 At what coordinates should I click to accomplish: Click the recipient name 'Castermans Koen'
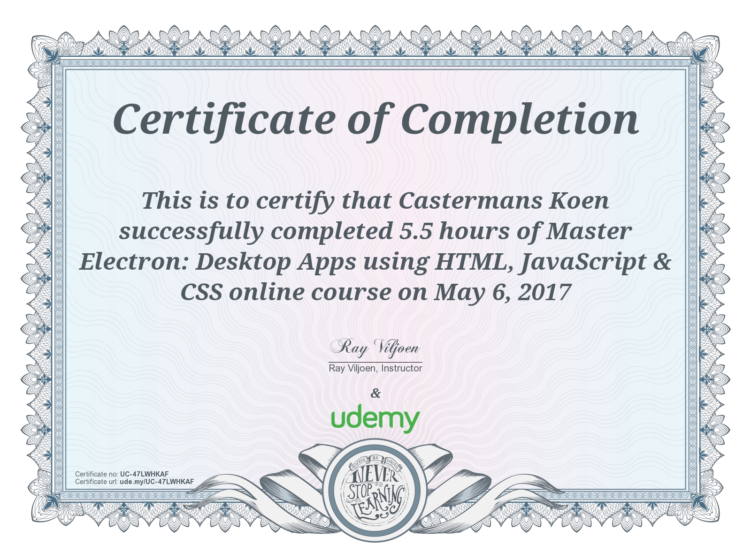[x=504, y=201]
